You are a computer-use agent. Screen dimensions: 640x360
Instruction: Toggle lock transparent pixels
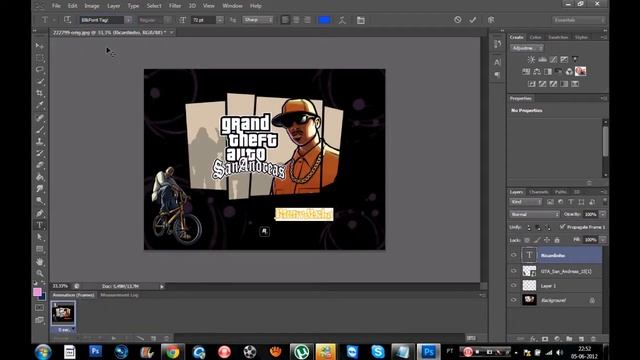(527, 240)
